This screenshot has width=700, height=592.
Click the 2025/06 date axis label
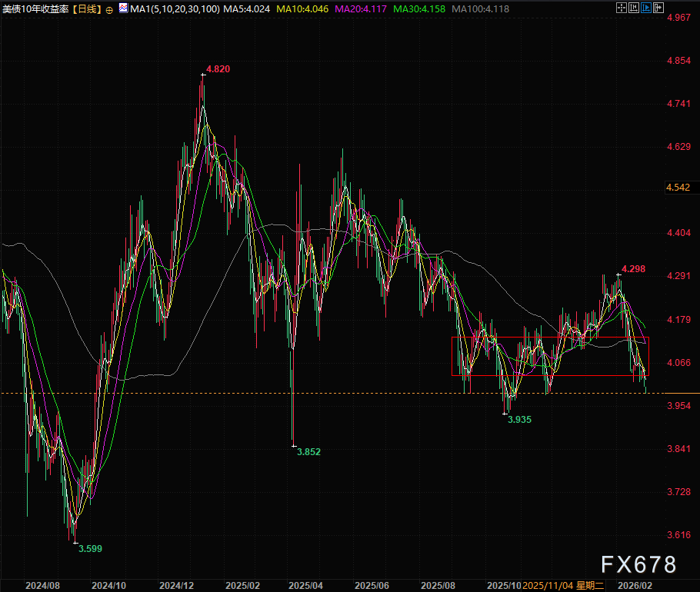tap(372, 586)
